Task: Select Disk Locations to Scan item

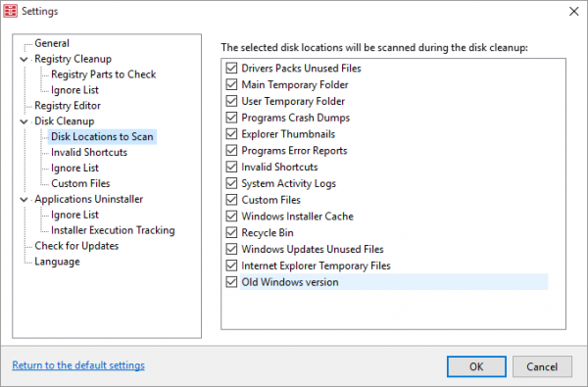Action: pos(102,136)
